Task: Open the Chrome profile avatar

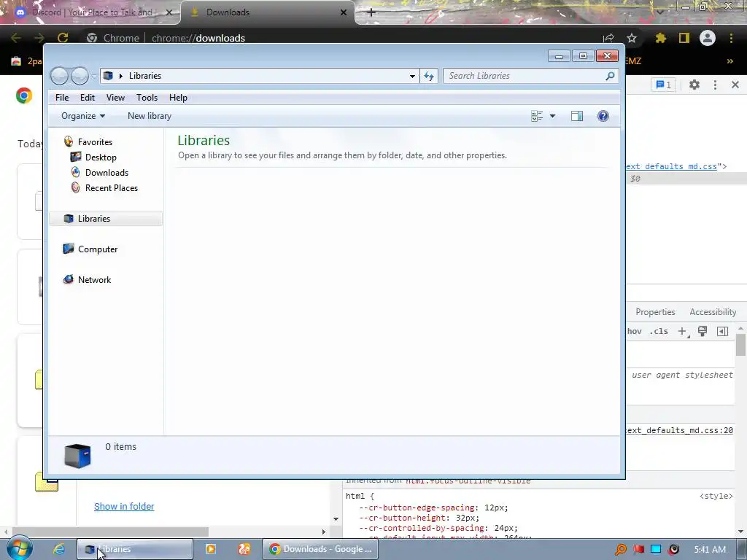Action: click(x=708, y=38)
